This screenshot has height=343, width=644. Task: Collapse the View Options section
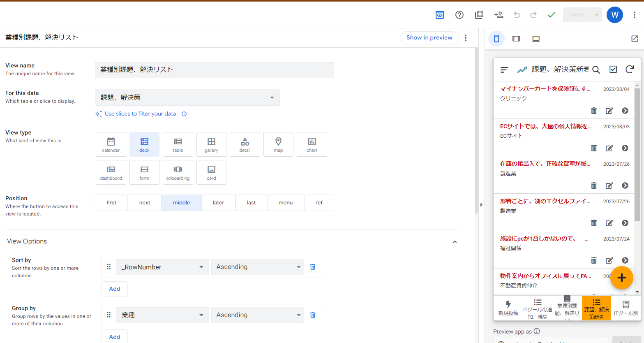(454, 242)
